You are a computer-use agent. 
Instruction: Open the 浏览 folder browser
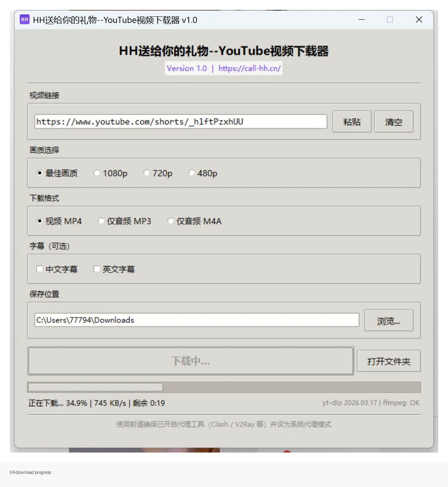coord(389,320)
